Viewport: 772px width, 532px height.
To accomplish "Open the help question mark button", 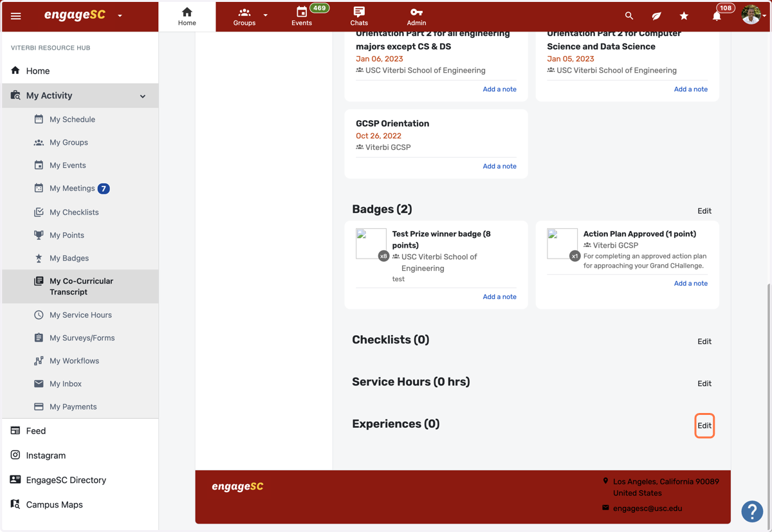I will point(752,511).
